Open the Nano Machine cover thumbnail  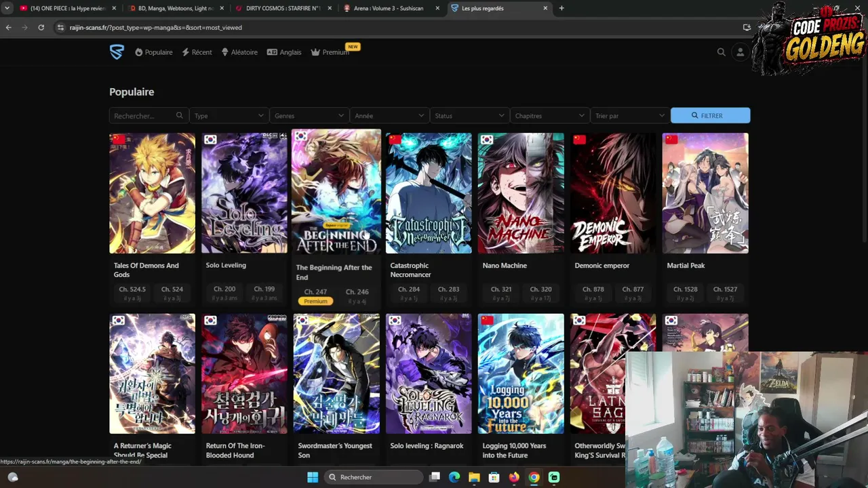521,193
